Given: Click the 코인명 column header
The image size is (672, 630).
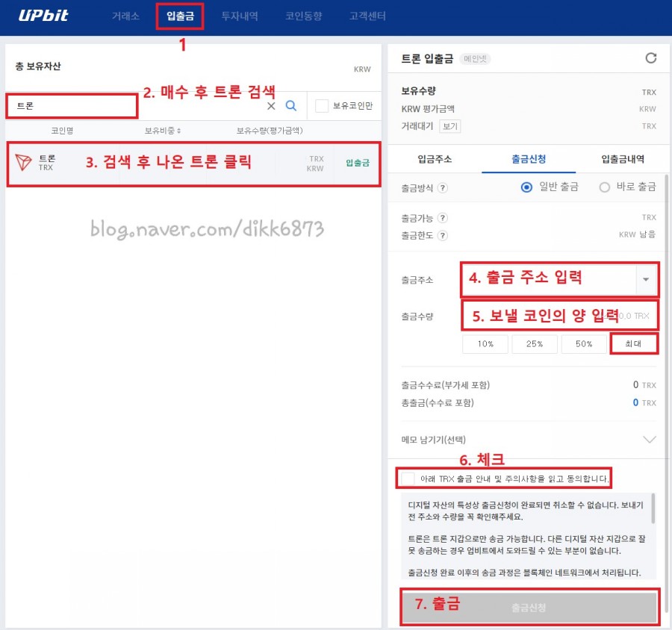Looking at the screenshot, I should pos(62,131).
